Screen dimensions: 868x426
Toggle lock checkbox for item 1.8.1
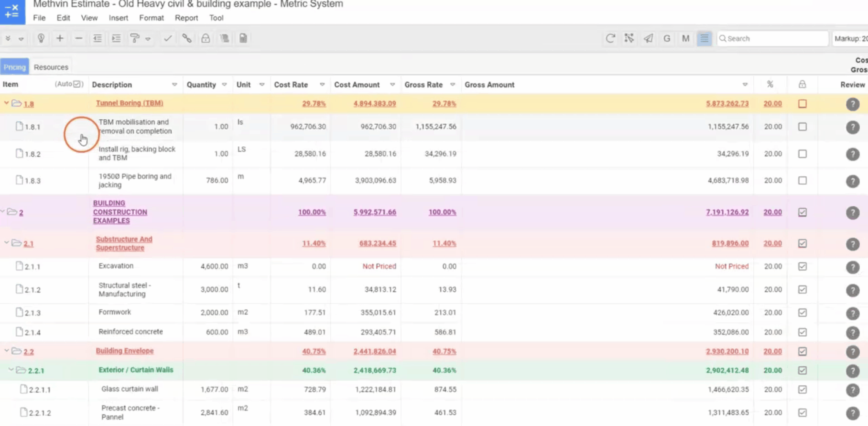pos(802,127)
